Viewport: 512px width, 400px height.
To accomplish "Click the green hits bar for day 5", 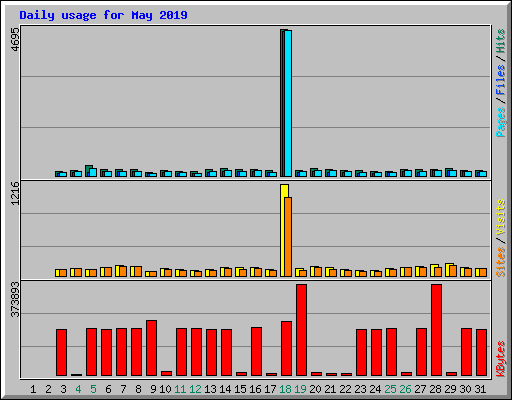I will click(88, 171).
